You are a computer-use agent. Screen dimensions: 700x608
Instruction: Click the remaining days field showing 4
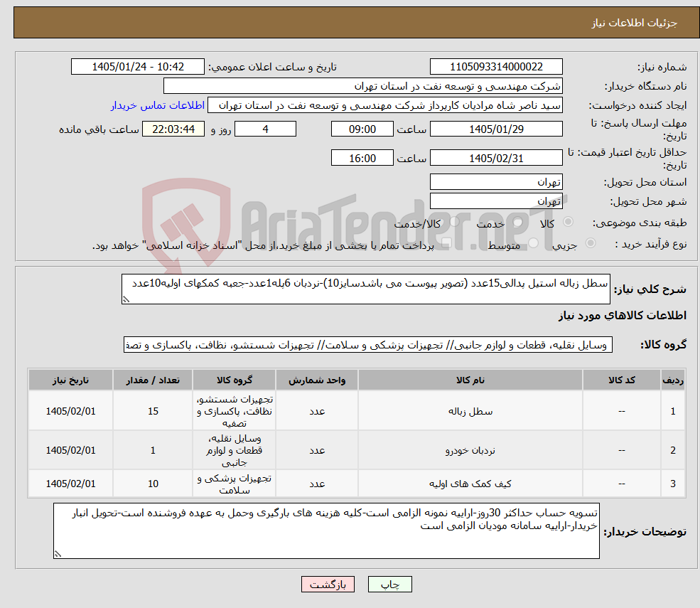[x=265, y=129]
